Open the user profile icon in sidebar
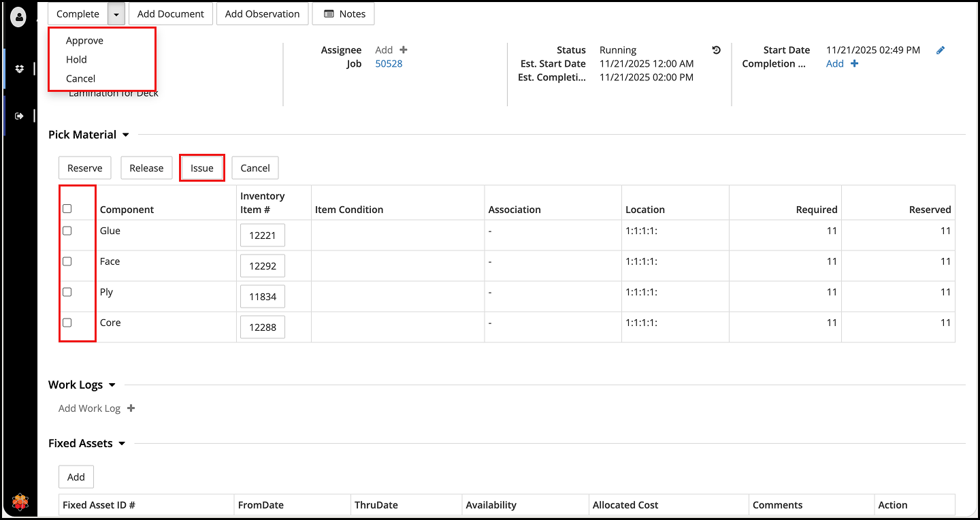Viewport: 980px width, 520px height. pyautogui.click(x=19, y=17)
